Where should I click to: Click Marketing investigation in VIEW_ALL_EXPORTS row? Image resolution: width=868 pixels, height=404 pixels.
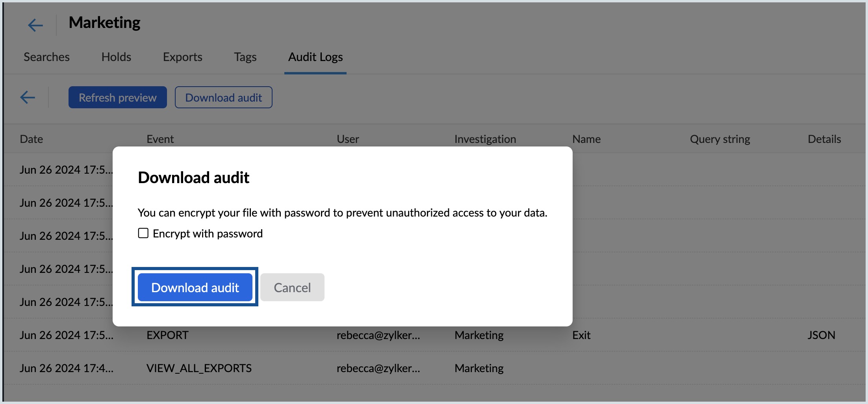pyautogui.click(x=479, y=368)
